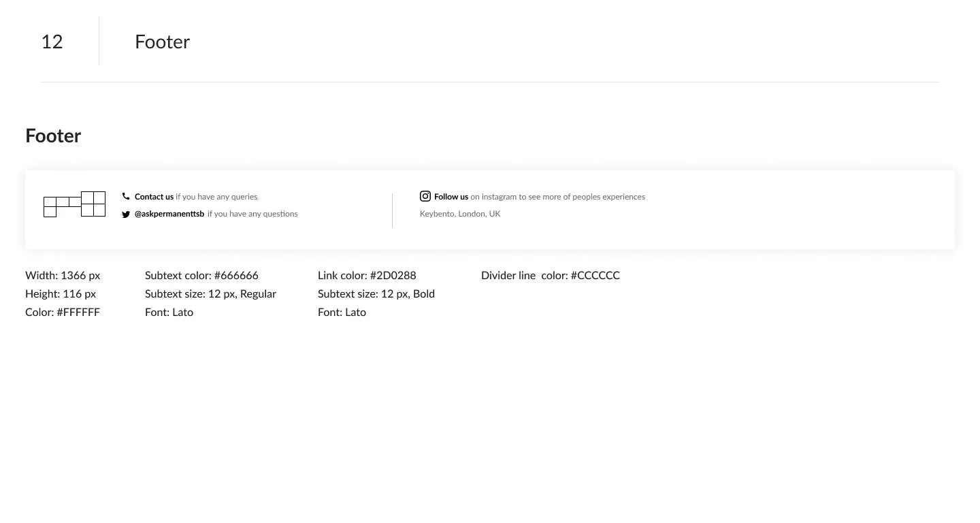The height and width of the screenshot is (523, 980).
Task: Click the 'Color: #FFFFFF' spec
Action: [63, 312]
